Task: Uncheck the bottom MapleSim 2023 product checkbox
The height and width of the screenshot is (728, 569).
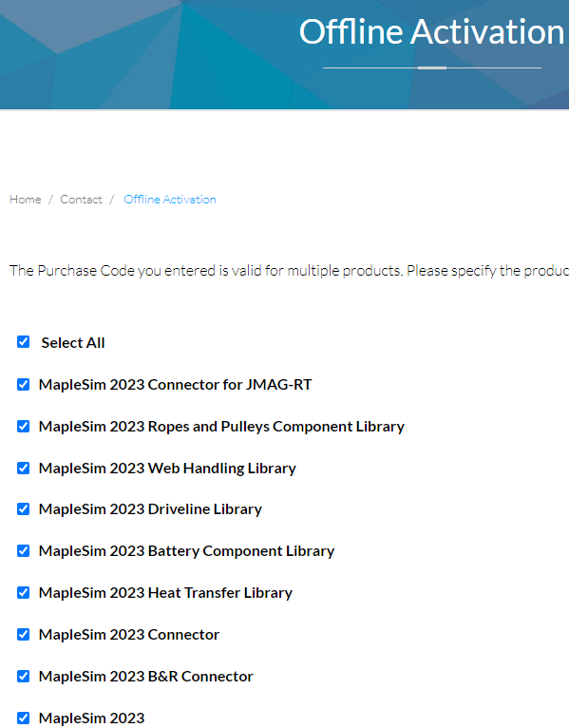Action: point(23,718)
